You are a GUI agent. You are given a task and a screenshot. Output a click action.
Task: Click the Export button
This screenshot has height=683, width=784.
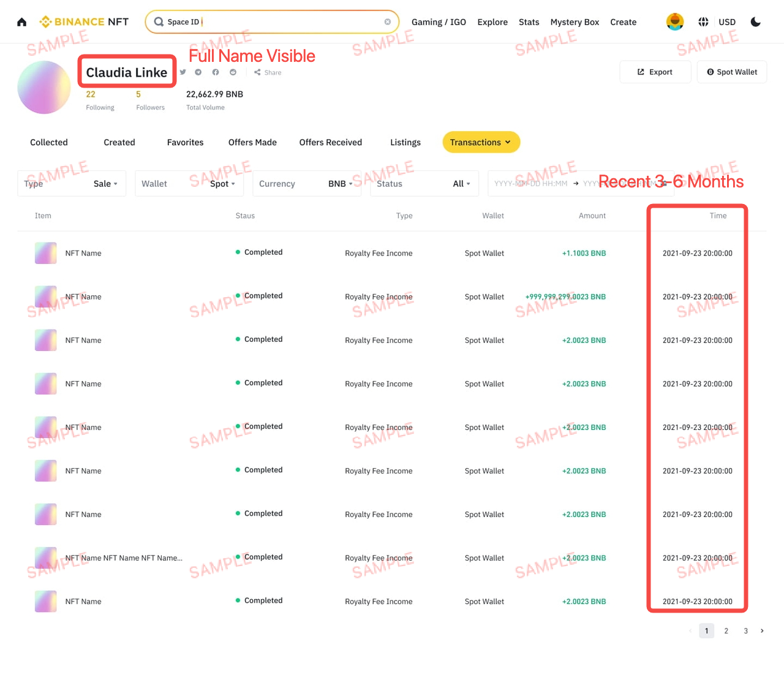coord(655,72)
